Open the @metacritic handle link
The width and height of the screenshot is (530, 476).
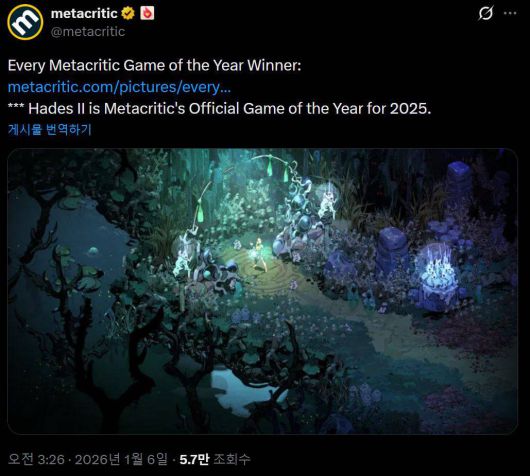point(88,31)
